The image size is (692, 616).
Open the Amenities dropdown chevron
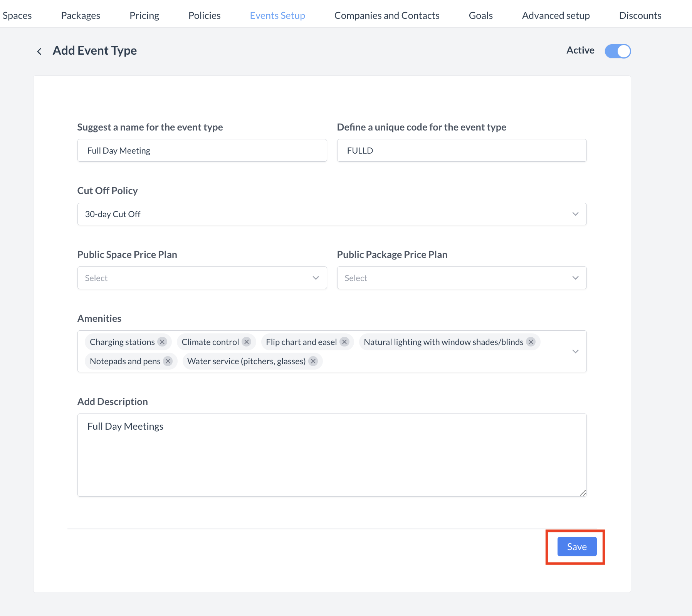click(x=575, y=351)
